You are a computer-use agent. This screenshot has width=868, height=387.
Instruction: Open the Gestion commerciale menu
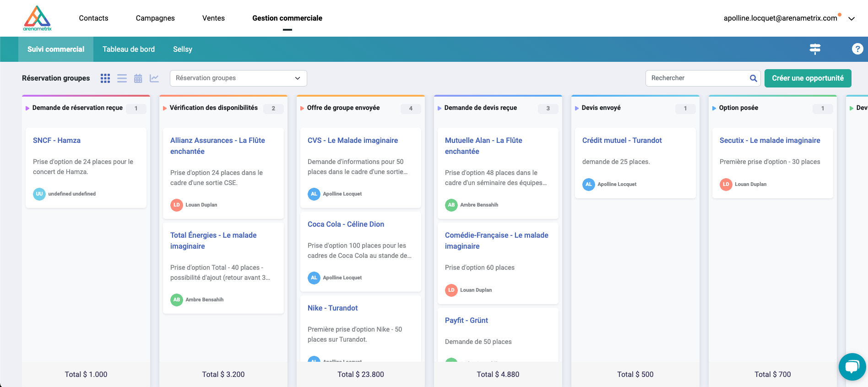(287, 18)
